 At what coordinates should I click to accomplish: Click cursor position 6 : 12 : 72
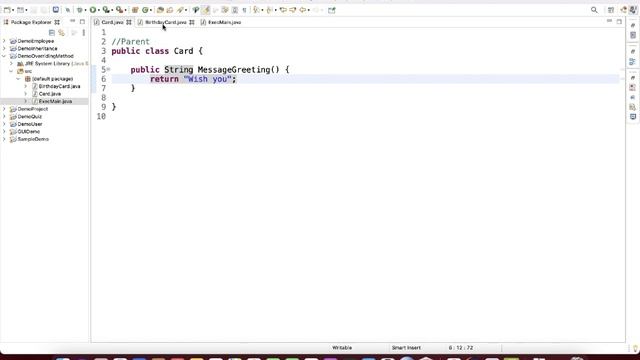pos(461,348)
